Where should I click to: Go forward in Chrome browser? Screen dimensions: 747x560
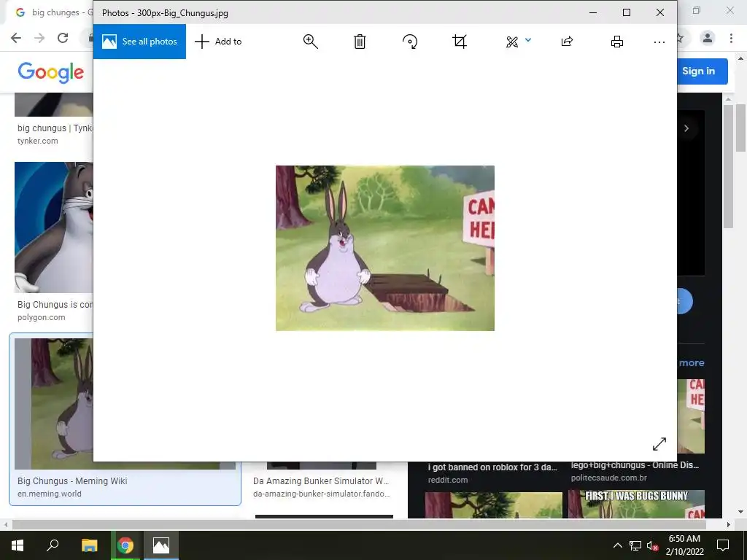[x=39, y=38]
